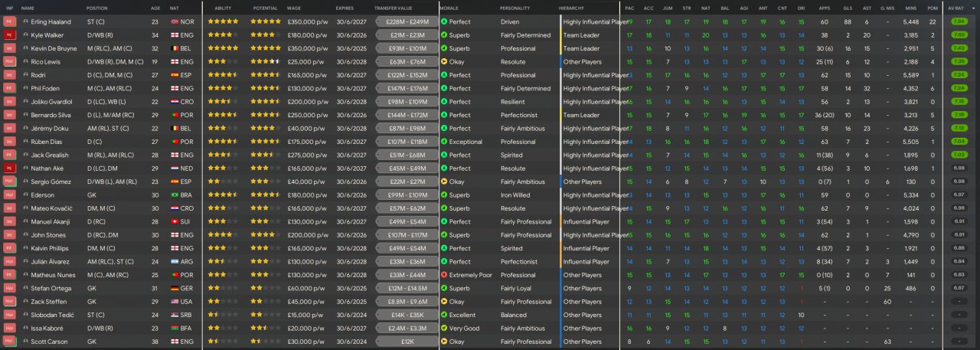Click the player icon beside Rodri's name
This screenshot has width=980, height=350.
pyautogui.click(x=24, y=75)
